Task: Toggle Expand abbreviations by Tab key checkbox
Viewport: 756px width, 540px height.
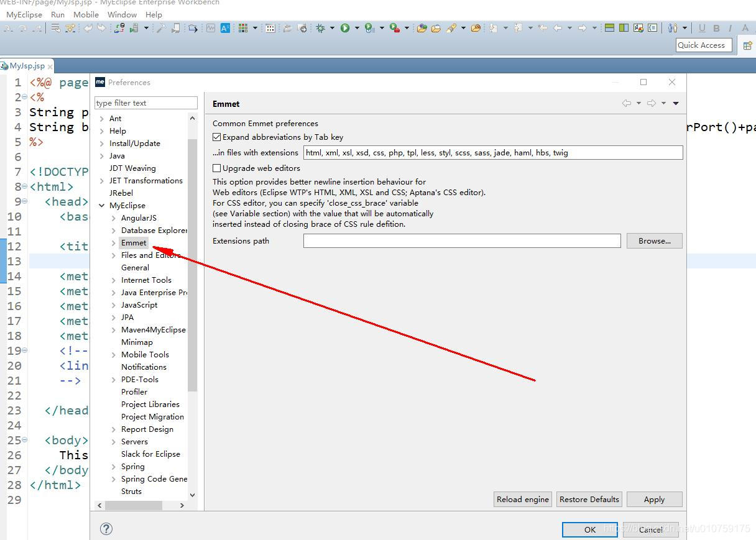Action: [x=216, y=137]
